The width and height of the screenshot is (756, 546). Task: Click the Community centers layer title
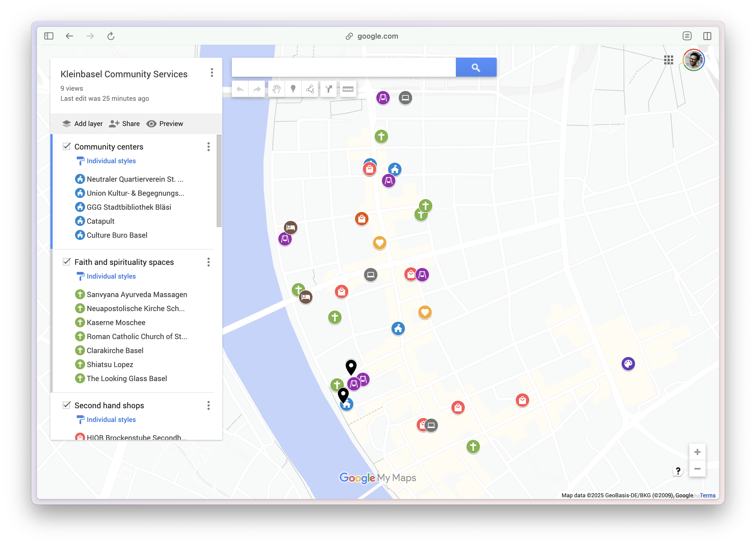[109, 147]
